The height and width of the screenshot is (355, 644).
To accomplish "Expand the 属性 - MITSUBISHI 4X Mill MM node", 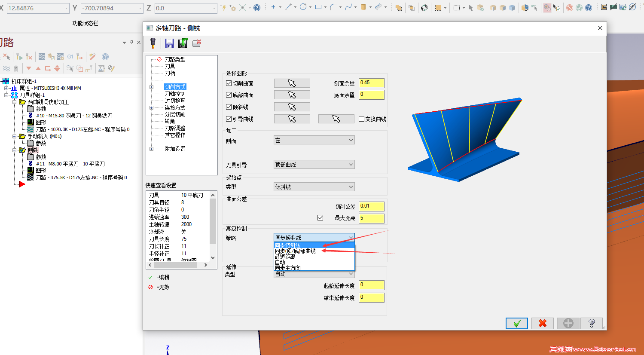I will point(6,88).
